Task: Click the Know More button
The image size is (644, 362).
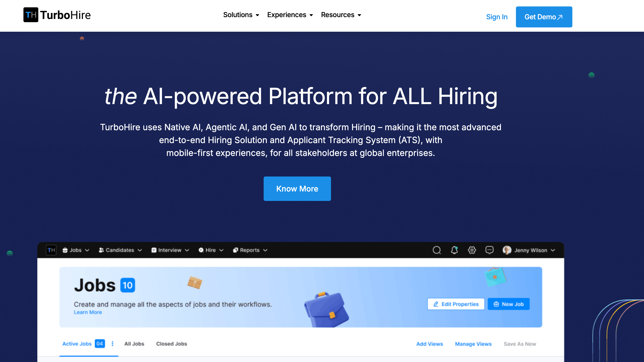Action: [x=297, y=189]
